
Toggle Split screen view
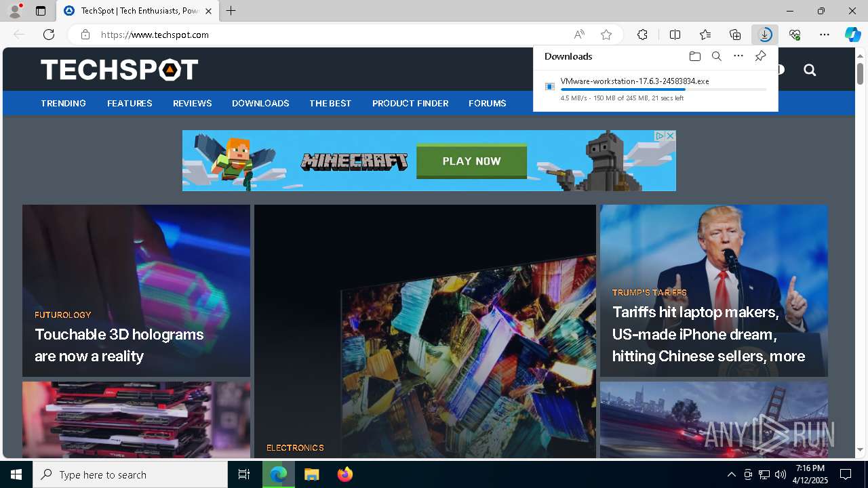click(x=675, y=35)
